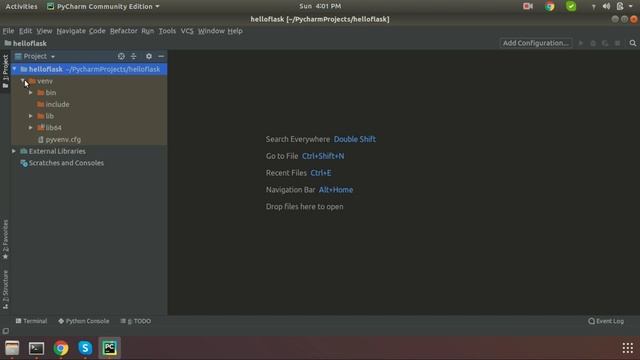The width and height of the screenshot is (640, 360).
Task: Collapse the venv folder arrow
Action: tap(23, 81)
